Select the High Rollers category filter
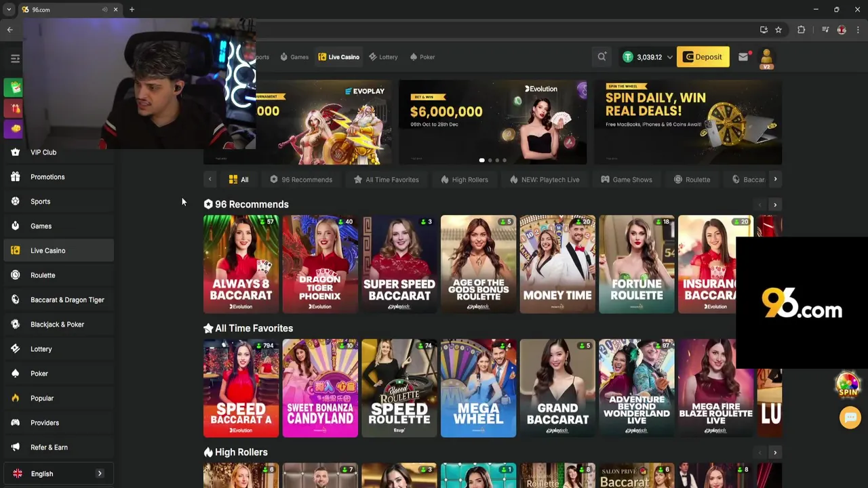This screenshot has height=488, width=868. [x=465, y=180]
